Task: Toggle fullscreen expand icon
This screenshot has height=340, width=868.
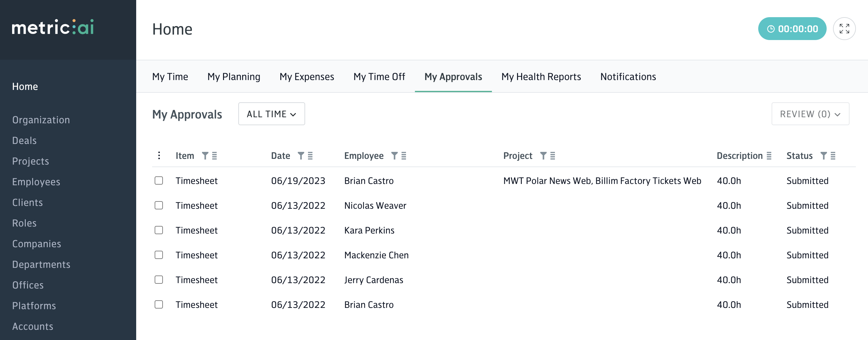Action: (x=844, y=29)
